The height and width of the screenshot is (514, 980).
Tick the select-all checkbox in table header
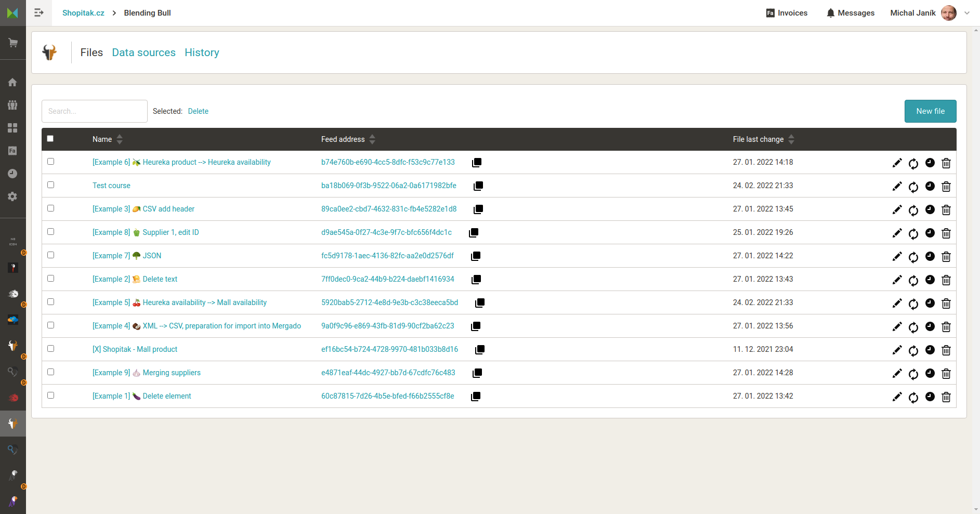tap(50, 139)
